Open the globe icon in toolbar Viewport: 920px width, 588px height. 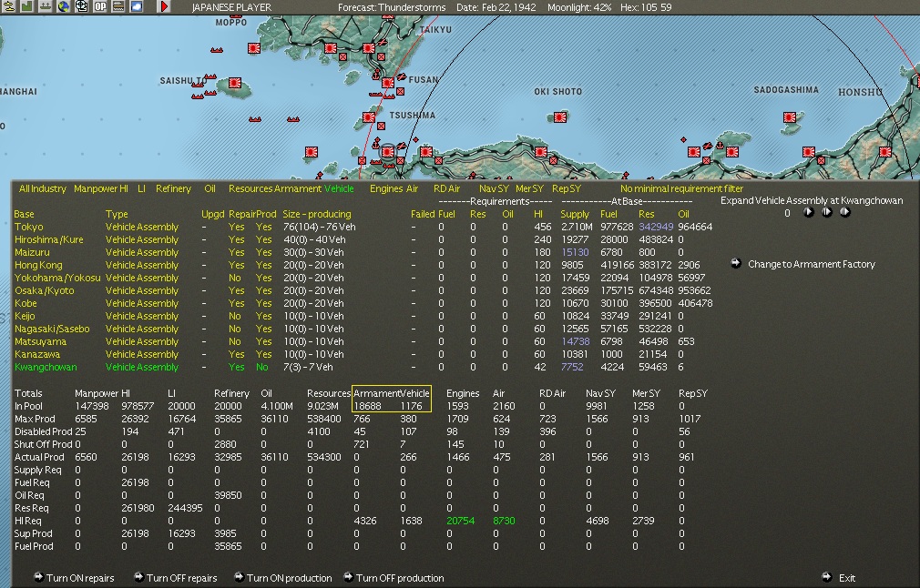64,7
